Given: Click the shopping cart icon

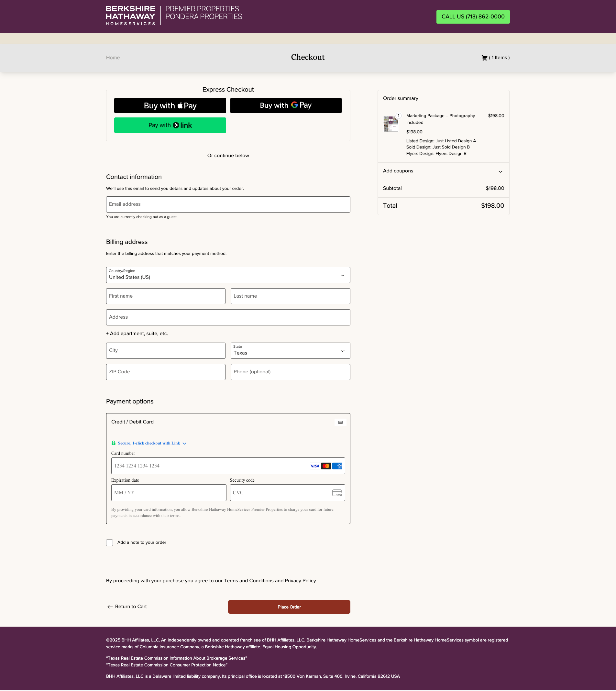Looking at the screenshot, I should pos(484,58).
